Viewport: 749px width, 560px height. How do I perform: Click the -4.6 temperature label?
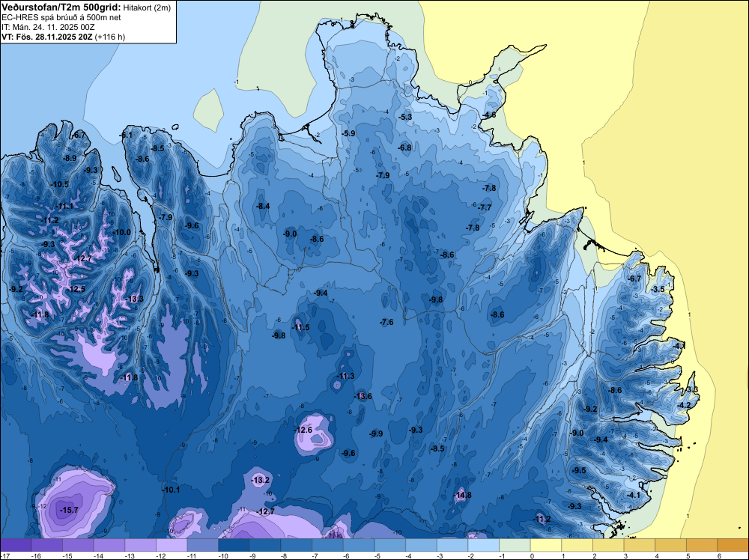point(489,115)
